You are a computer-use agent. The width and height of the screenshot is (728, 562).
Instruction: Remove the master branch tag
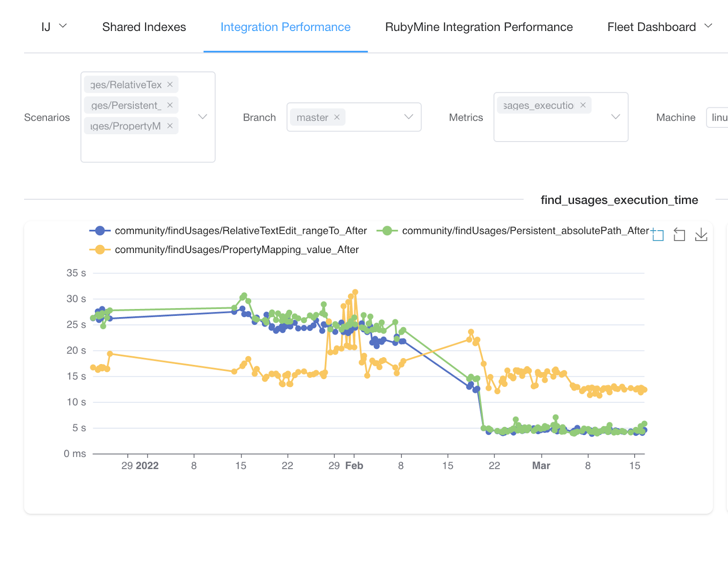click(337, 117)
